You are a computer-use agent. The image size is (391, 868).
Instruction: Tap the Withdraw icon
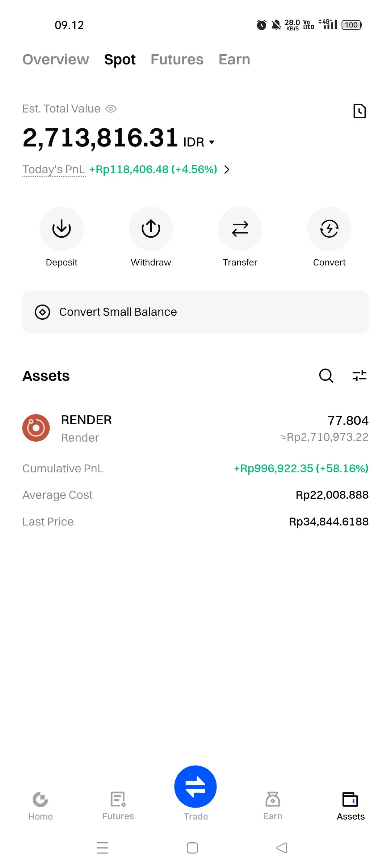[x=151, y=229]
